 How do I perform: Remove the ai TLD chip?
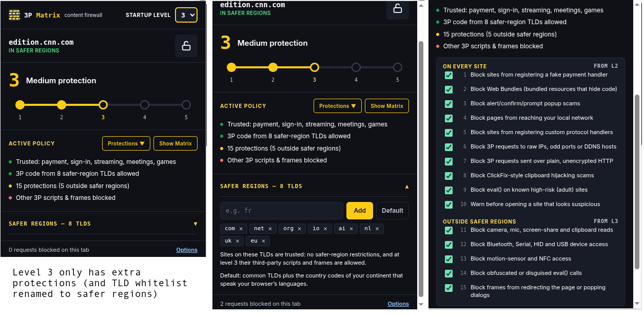point(351,229)
